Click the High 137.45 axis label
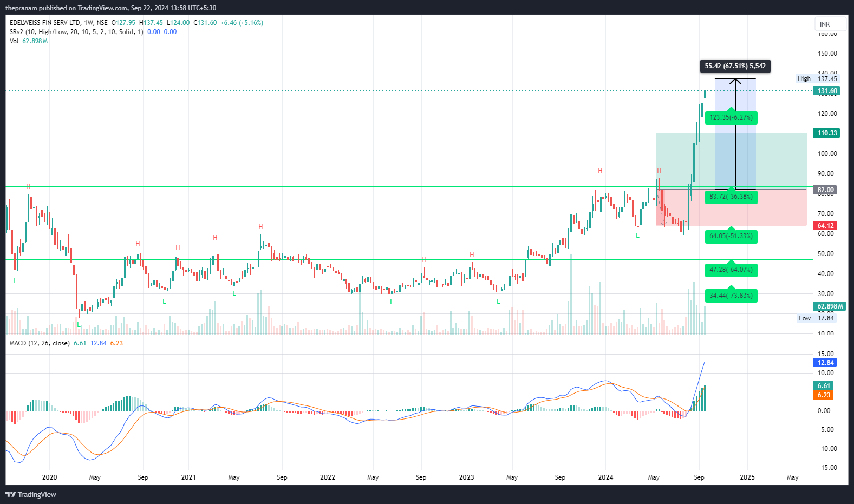The width and height of the screenshot is (854, 504). pyautogui.click(x=817, y=79)
